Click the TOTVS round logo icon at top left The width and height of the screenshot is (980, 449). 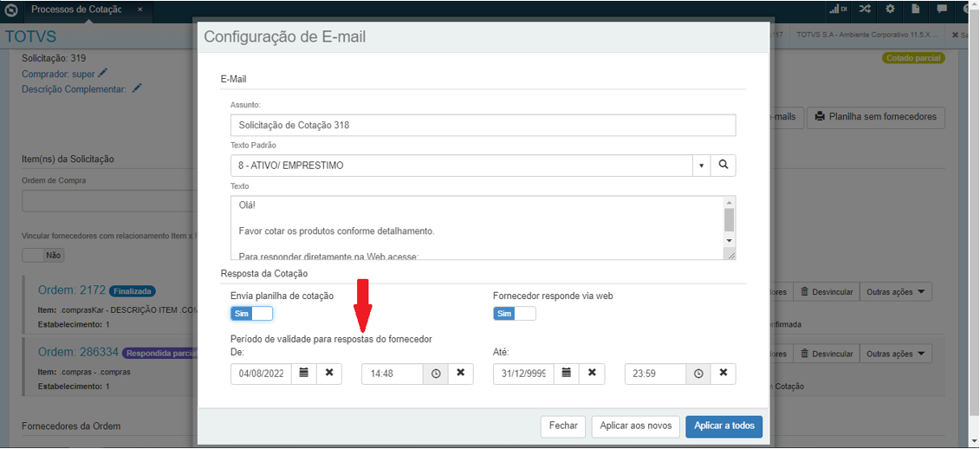(10, 10)
